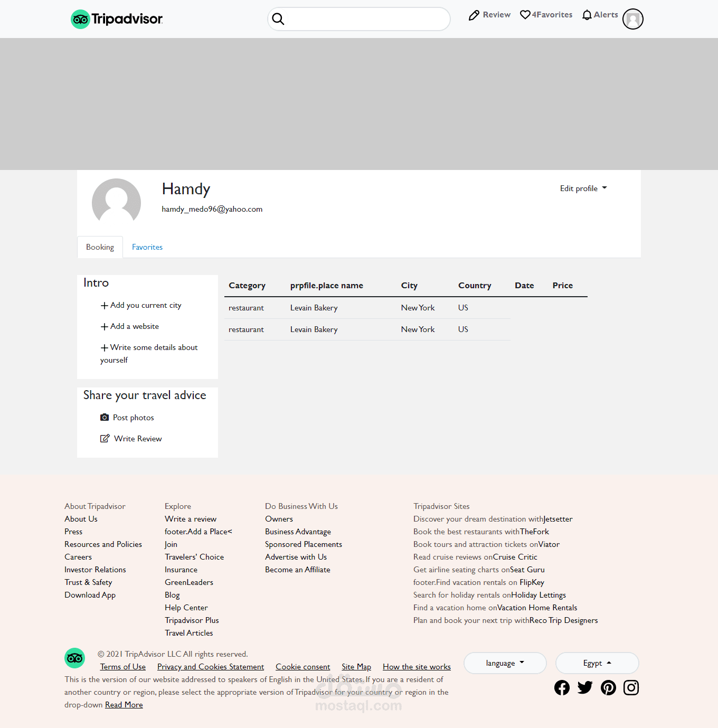Expand the Edit profile dropdown
718x728 pixels.
[x=583, y=188]
